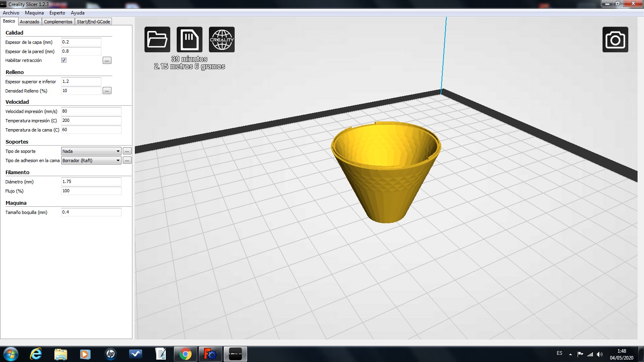Open the Start/End-GCode tab
644x362 pixels.
[93, 22]
